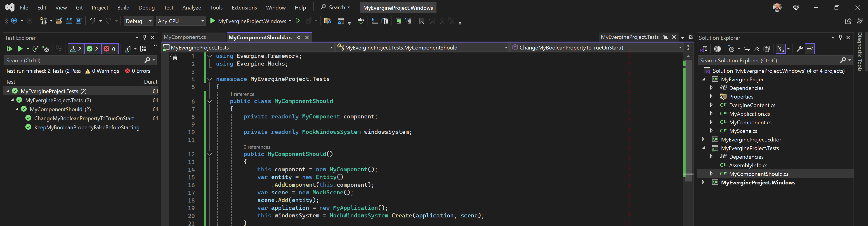This screenshot has height=226, width=868.
Task: Click Save All in the toolbar
Action: 78,21
